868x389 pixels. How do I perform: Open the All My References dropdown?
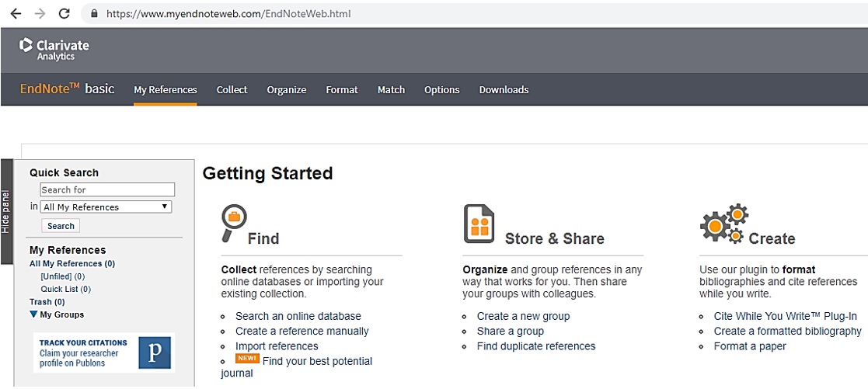[106, 207]
